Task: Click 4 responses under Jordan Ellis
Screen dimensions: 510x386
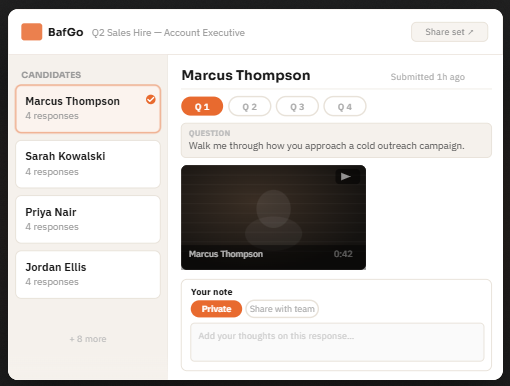Action: [x=52, y=282]
